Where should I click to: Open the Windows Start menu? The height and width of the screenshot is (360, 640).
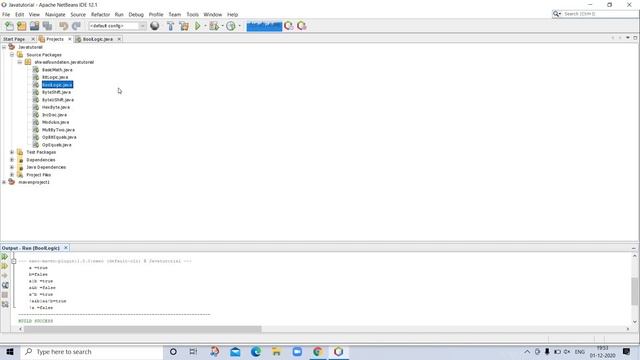point(10,352)
